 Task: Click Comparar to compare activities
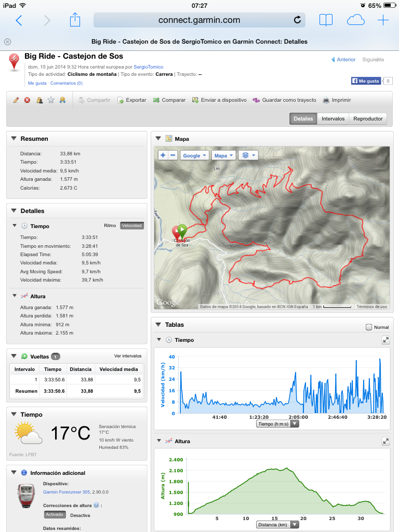[169, 100]
